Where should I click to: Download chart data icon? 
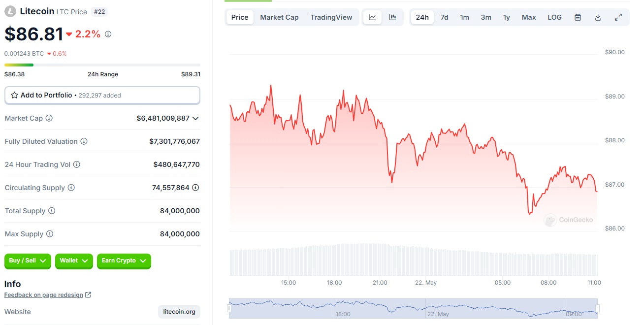pyautogui.click(x=598, y=17)
